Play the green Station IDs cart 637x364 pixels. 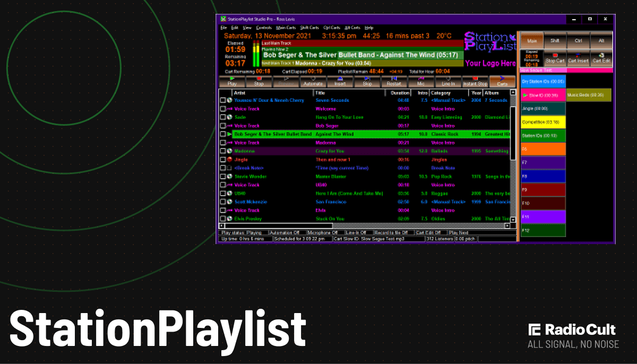click(x=543, y=136)
